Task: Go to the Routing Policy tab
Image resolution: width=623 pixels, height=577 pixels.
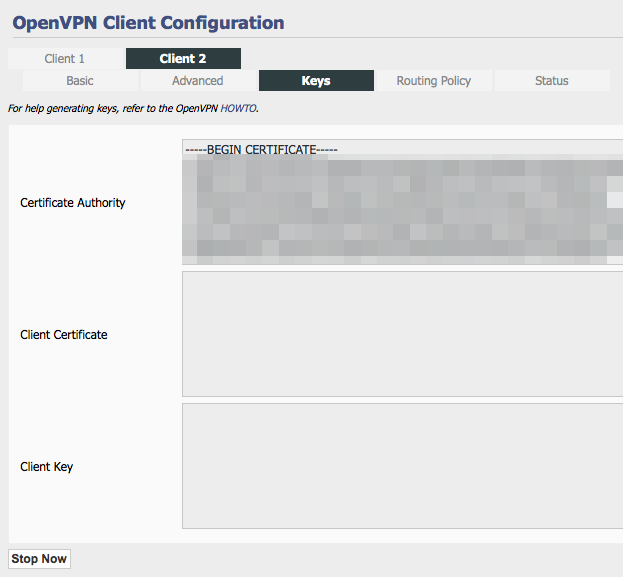Action: 434,81
